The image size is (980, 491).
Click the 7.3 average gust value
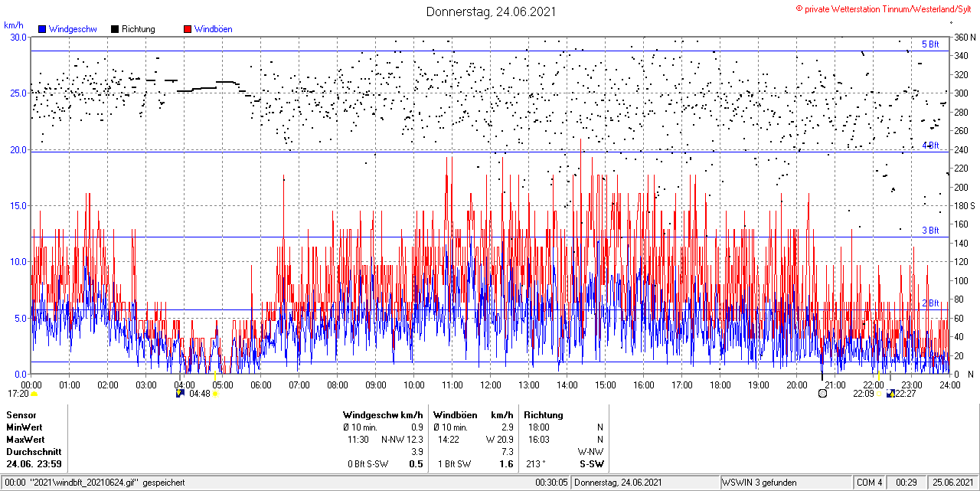[507, 452]
